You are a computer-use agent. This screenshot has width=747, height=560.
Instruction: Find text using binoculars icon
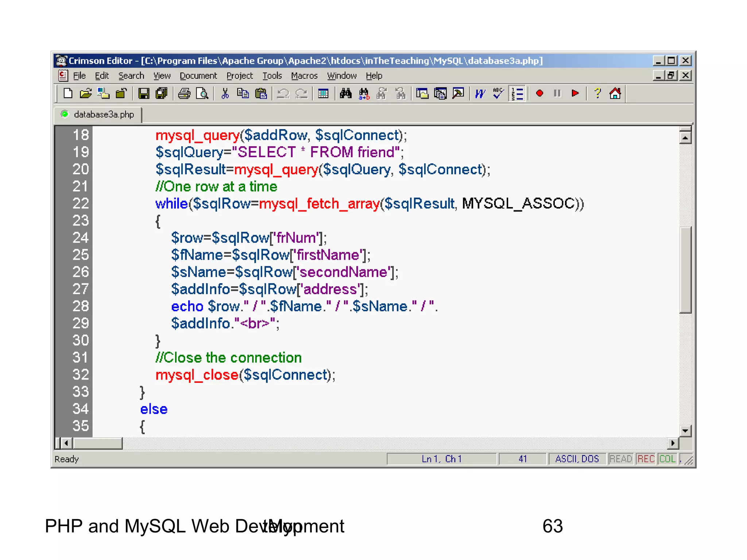coord(346,94)
